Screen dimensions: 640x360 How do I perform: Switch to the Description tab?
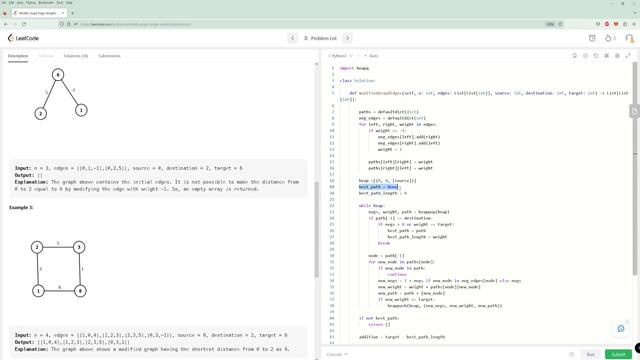click(18, 56)
